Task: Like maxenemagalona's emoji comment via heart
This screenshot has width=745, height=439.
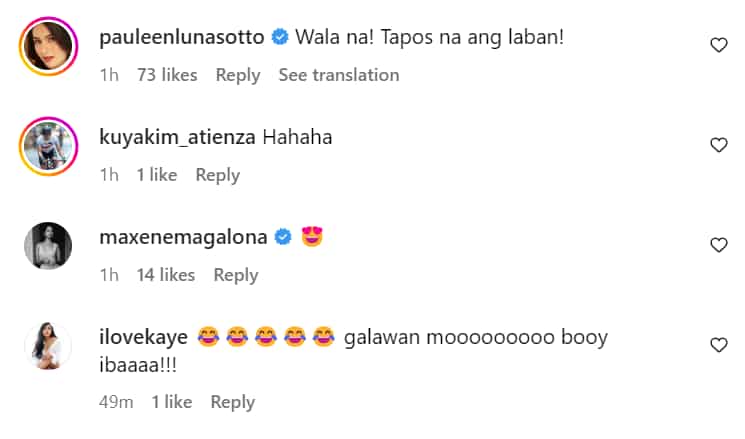Action: 719,245
